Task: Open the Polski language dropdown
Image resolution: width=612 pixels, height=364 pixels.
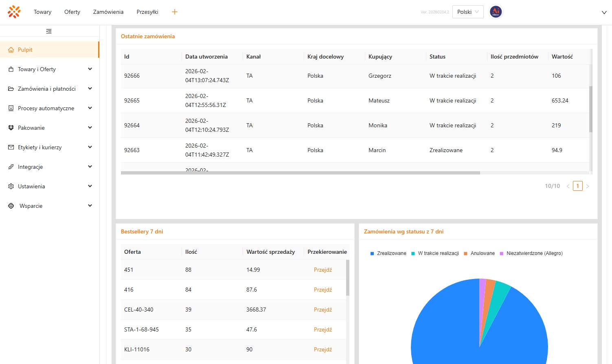Action: tap(468, 12)
